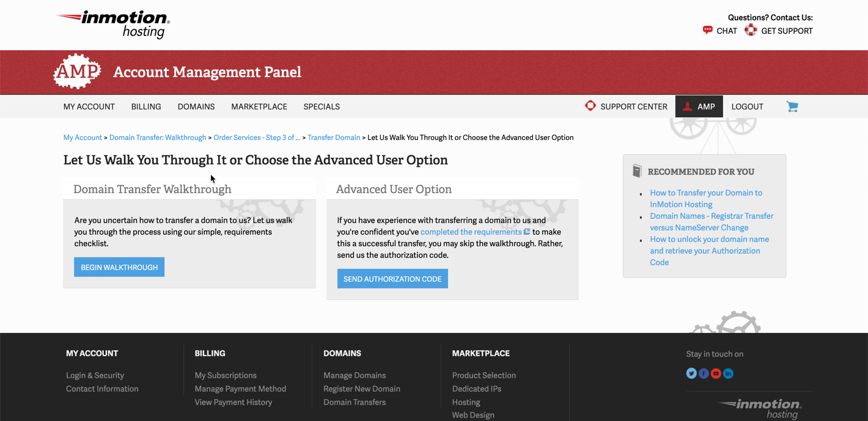
Task: Open InMotion's Facebook page icon
Action: (704, 373)
